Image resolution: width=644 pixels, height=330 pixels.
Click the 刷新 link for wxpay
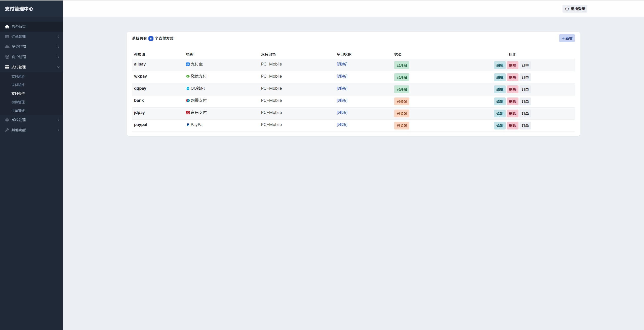pyautogui.click(x=342, y=76)
